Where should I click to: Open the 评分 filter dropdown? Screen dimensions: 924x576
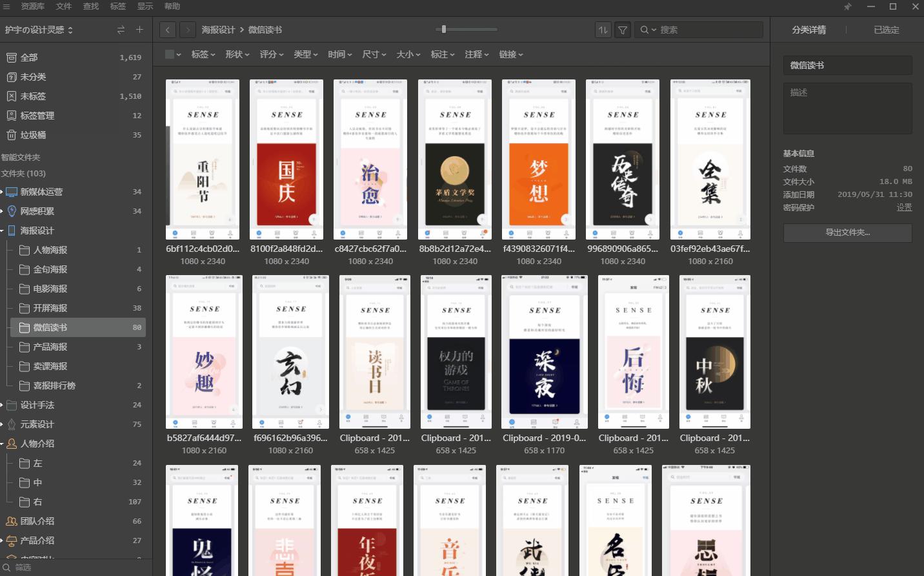pyautogui.click(x=271, y=54)
